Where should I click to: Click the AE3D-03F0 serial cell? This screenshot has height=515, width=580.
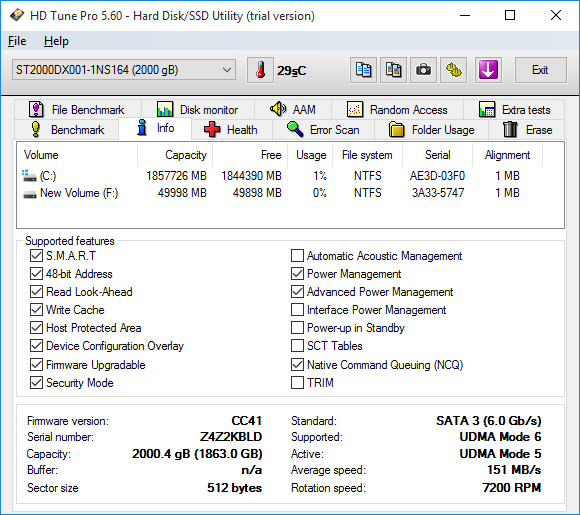[437, 176]
